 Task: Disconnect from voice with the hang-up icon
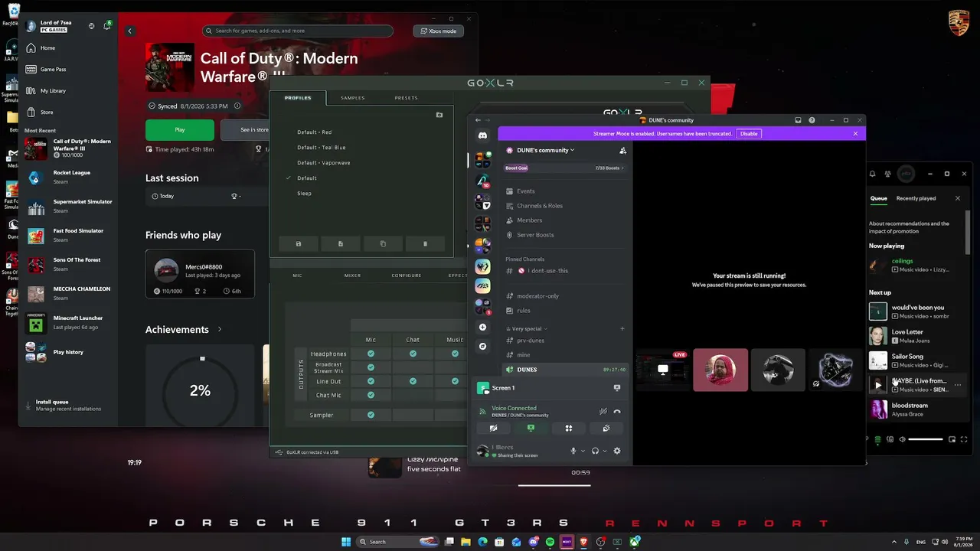tap(617, 412)
